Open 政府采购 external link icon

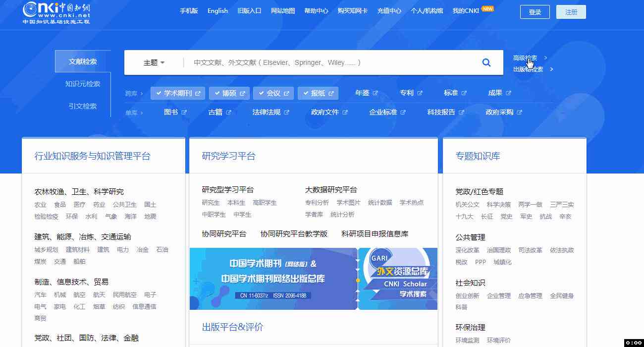520,113
